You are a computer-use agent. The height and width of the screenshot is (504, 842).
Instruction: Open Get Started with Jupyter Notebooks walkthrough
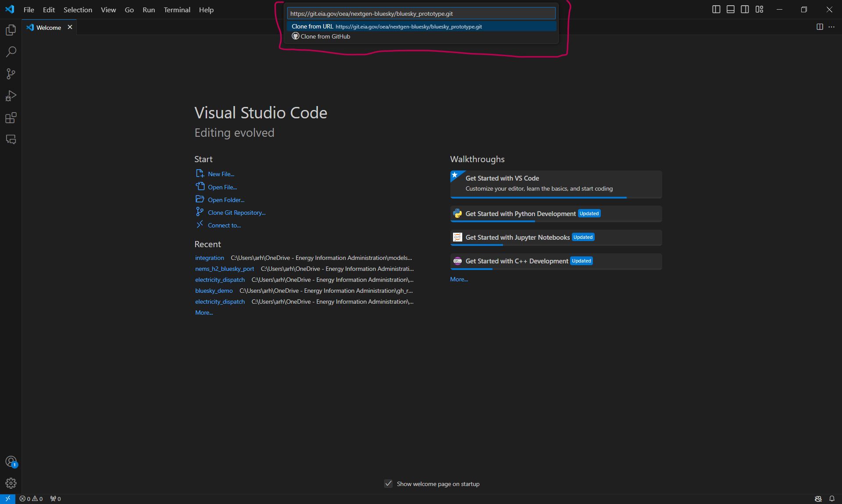pyautogui.click(x=556, y=237)
